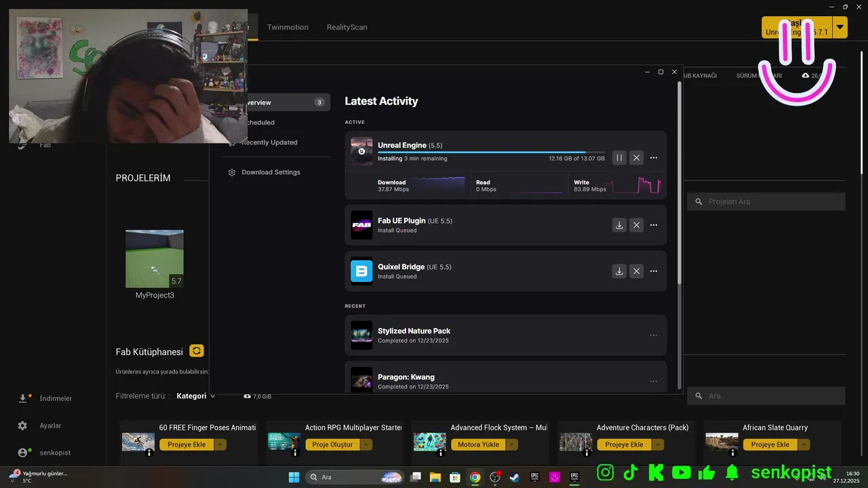Open more options for Unreal Engine download
The height and width of the screenshot is (488, 868).
[654, 158]
